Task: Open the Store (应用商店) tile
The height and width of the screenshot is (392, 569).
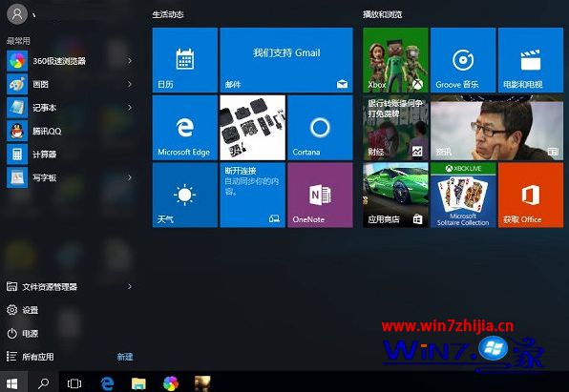Action: tap(395, 196)
